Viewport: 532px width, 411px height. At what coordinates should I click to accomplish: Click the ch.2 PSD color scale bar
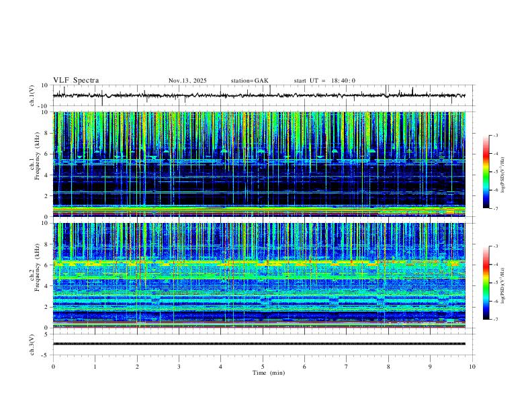486,283
